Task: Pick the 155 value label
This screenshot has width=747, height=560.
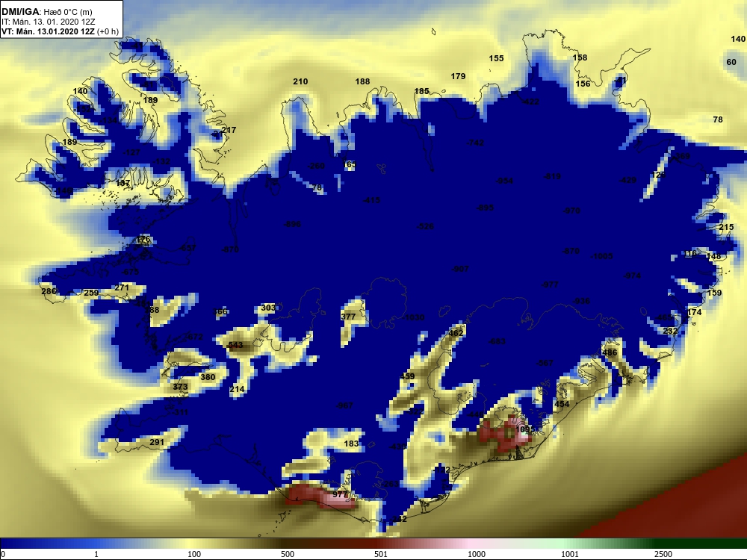Action: pyautogui.click(x=496, y=58)
